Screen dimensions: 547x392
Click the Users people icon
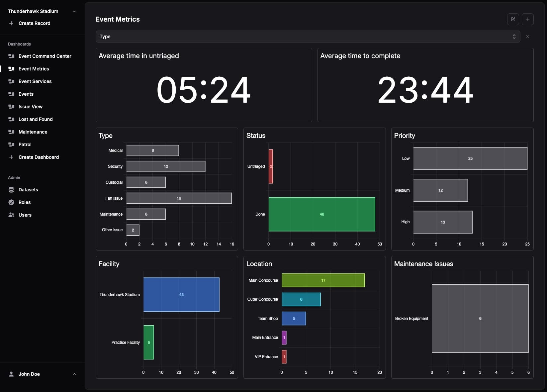click(x=11, y=215)
